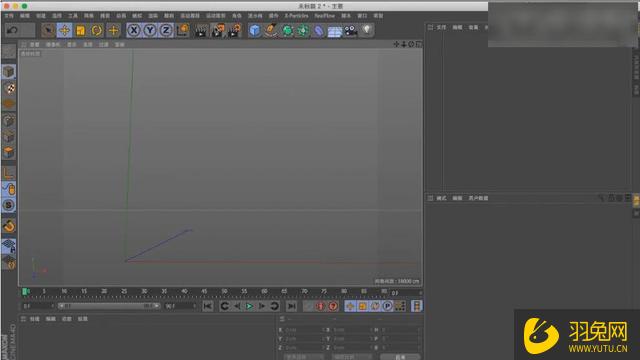The width and height of the screenshot is (640, 360).
Task: Jump to end of animation
Action: click(x=291, y=306)
